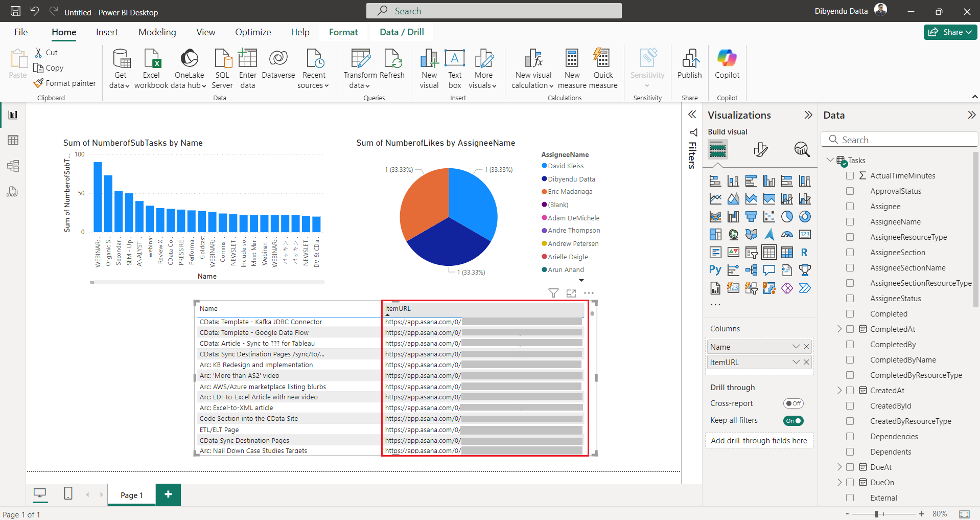Switch to the Data / Drill tab
Viewport: 980px width, 520px height.
pos(402,32)
